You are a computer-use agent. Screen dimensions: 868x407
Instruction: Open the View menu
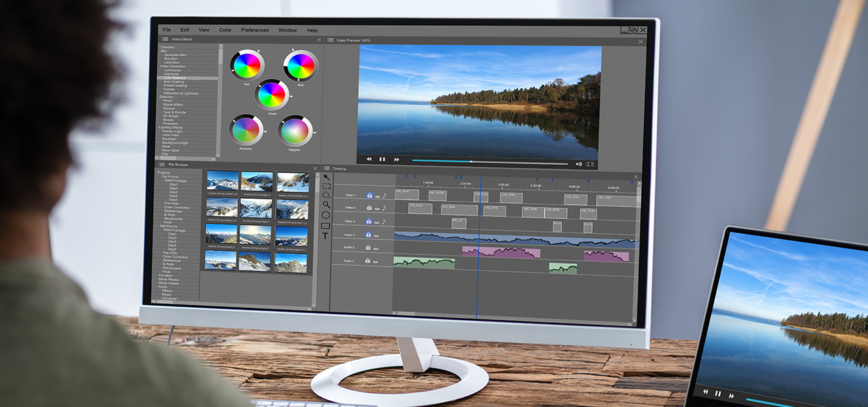click(x=204, y=30)
